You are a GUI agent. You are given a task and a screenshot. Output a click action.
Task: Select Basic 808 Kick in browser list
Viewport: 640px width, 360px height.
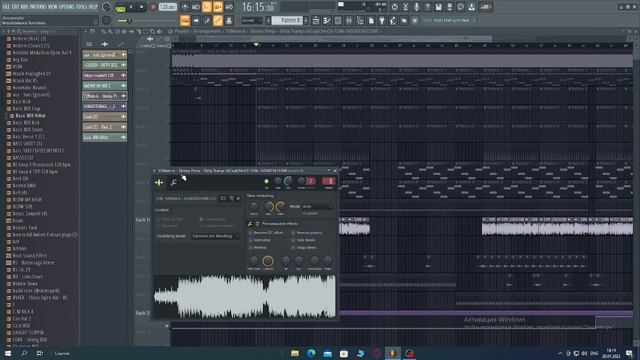point(26,123)
